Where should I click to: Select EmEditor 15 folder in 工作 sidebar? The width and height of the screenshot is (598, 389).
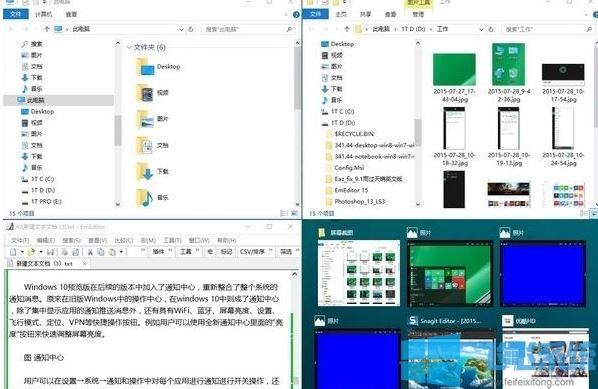click(x=347, y=190)
